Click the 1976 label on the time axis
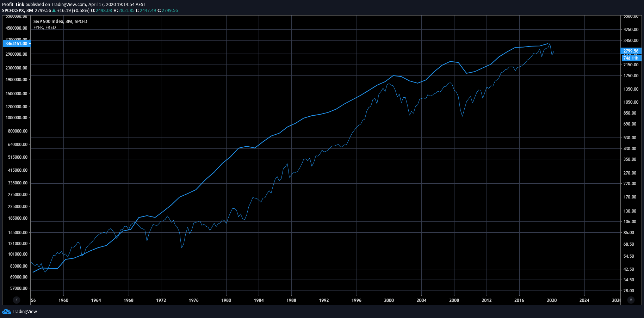 coord(193,300)
